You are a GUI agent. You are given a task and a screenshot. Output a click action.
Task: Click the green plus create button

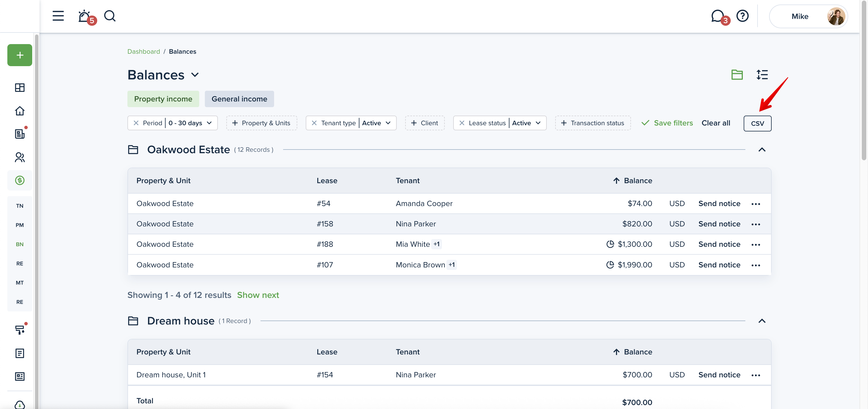20,55
